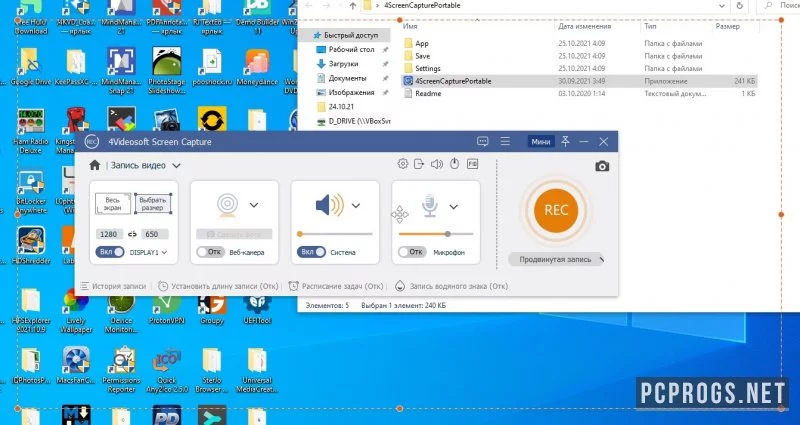The image size is (800, 425).
Task: Open the feedback chat bubble icon
Action: tap(483, 141)
